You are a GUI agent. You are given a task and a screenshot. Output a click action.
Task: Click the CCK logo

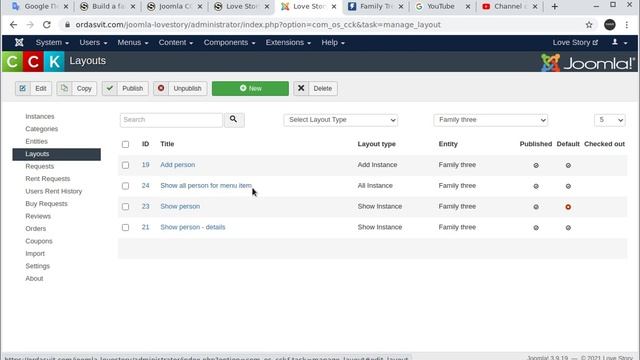(33, 62)
